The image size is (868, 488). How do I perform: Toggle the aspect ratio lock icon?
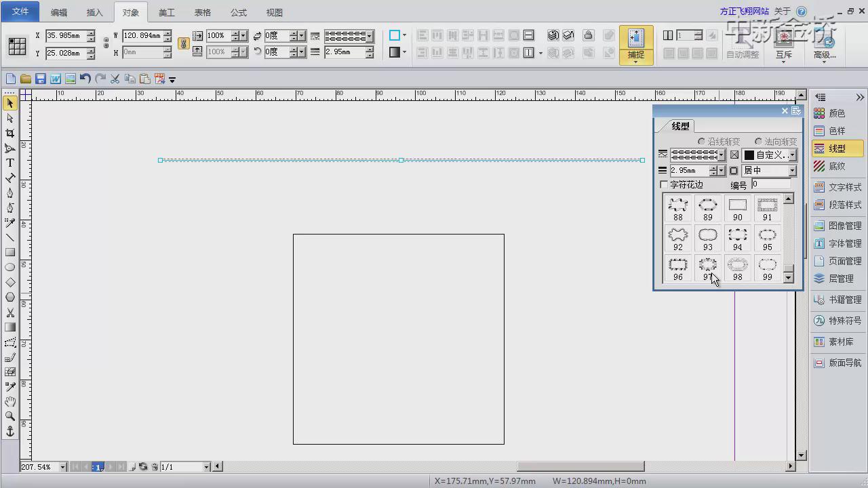[x=183, y=43]
